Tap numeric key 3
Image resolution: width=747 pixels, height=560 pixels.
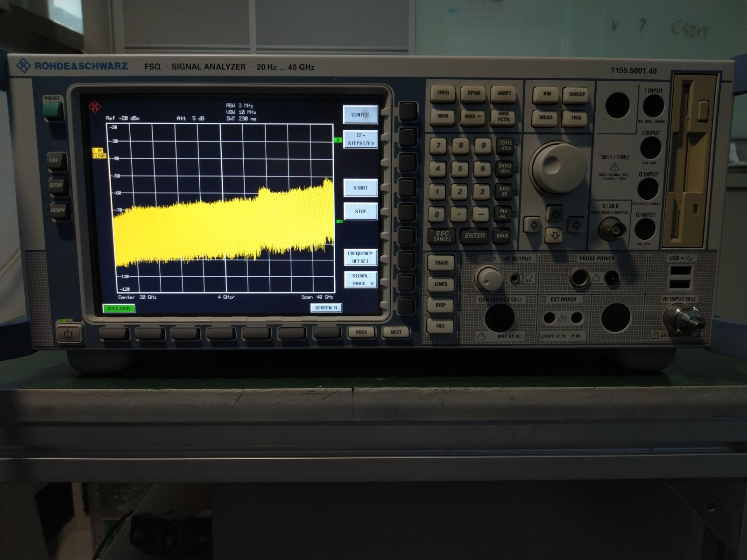tap(482, 191)
